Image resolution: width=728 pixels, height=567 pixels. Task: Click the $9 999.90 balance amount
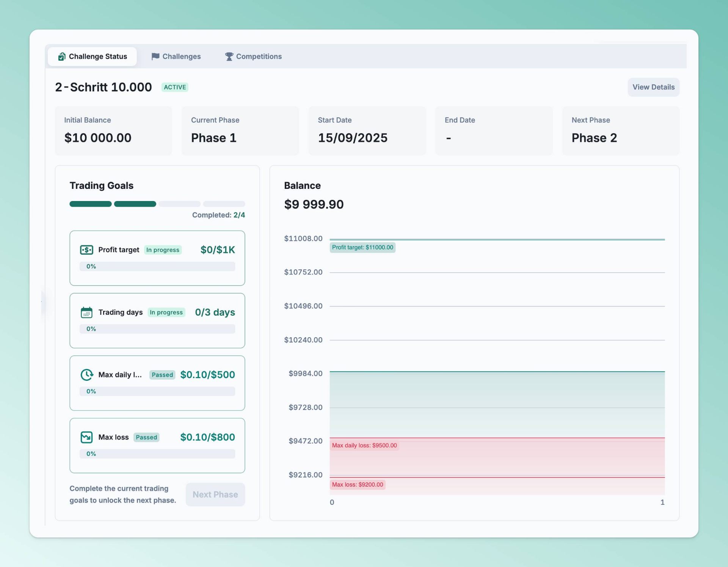tap(314, 204)
